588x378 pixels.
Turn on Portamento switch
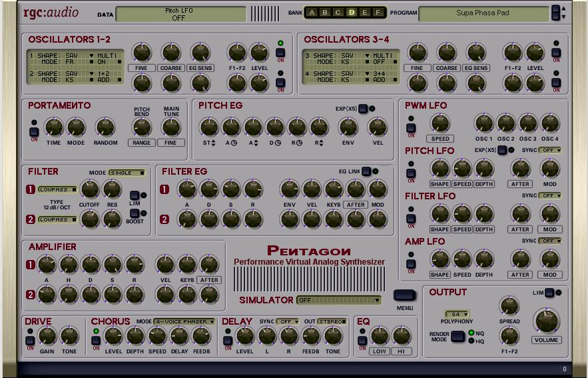tap(34, 132)
